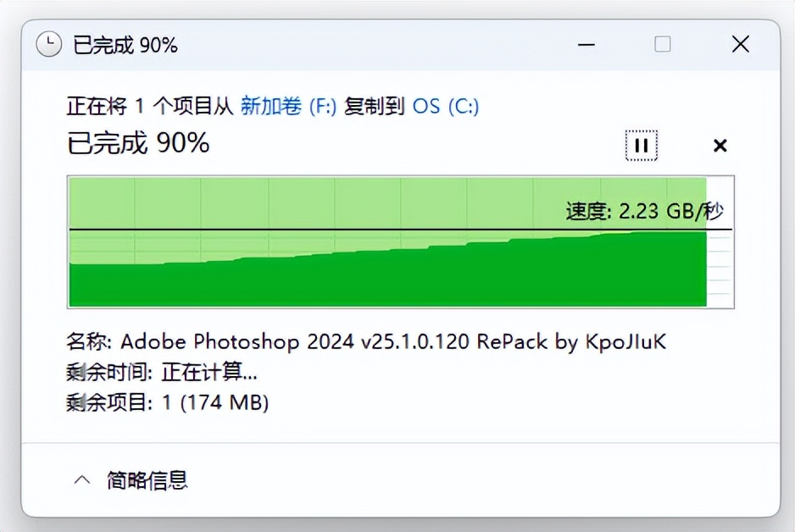Click the large 已完成 90% heading

coord(138,142)
